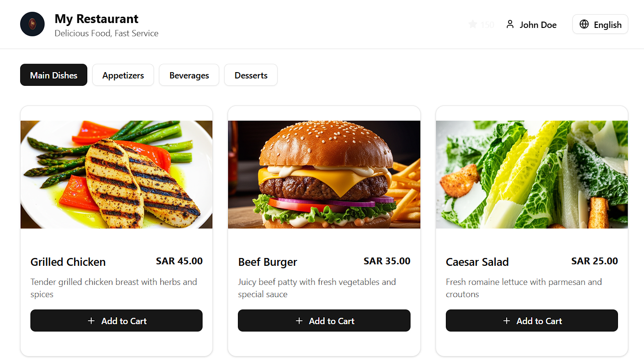Click the John Doe user icon
This screenshot has height=359, width=644.
510,25
